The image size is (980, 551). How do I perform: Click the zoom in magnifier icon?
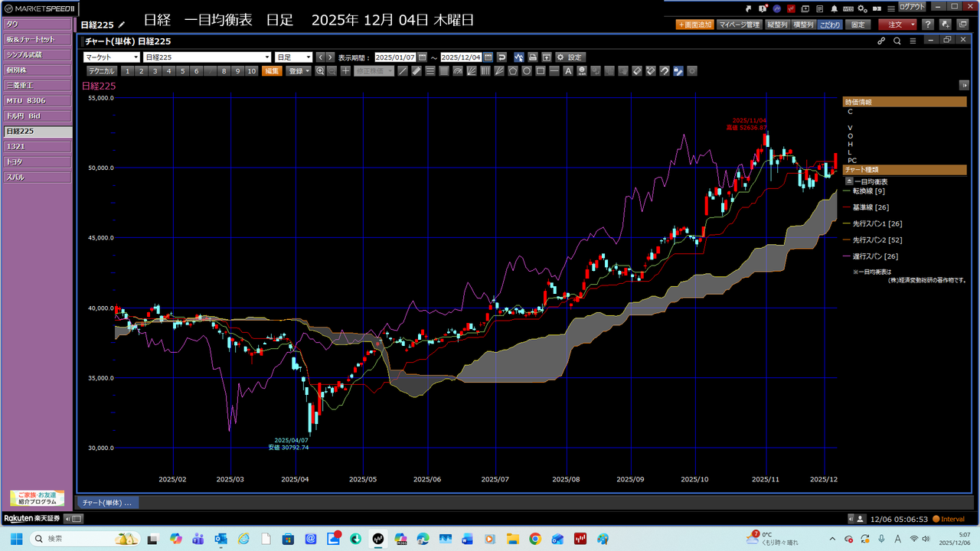(320, 71)
